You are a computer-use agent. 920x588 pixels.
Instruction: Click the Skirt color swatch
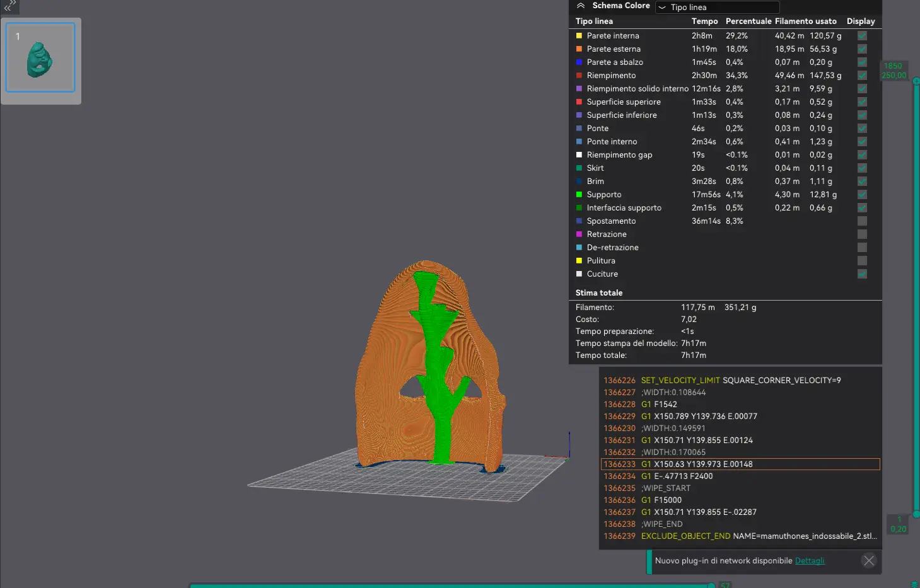coord(579,168)
